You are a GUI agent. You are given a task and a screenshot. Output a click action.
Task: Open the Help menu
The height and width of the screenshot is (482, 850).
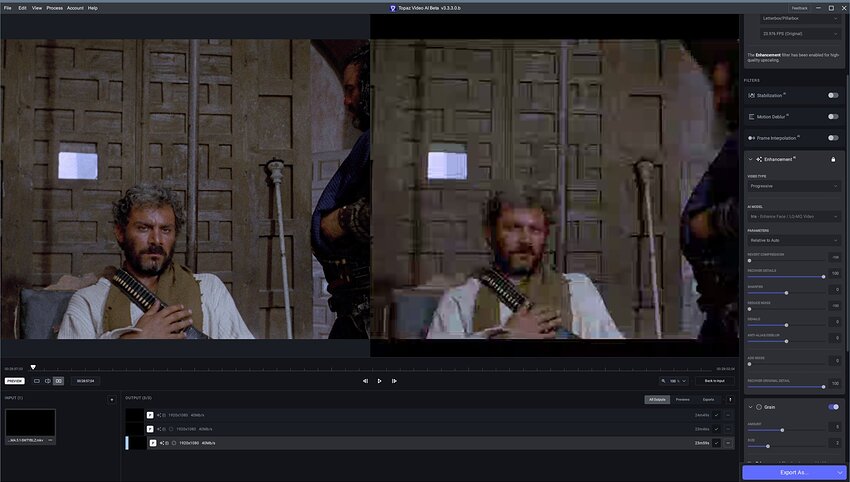[93, 8]
